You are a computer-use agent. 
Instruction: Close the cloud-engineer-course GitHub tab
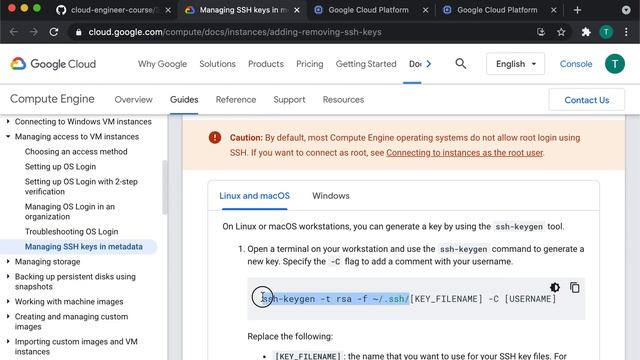(168, 10)
